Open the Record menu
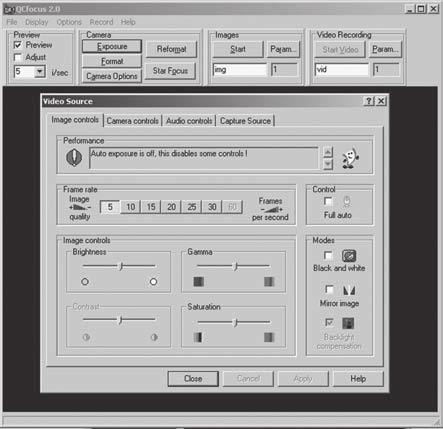Screen dimensions: 443x429 [101, 22]
